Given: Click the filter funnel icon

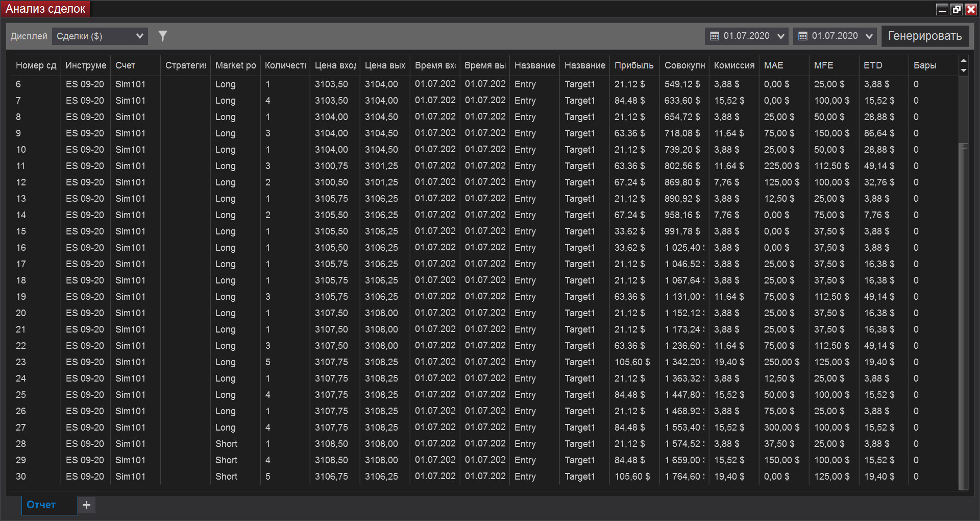Looking at the screenshot, I should tap(163, 36).
